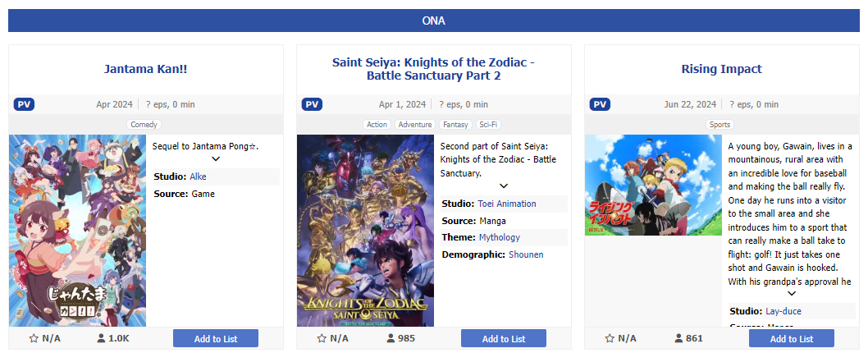Expand the Rising Impact synopsis chevron
This screenshot has width=868, height=362.
click(x=792, y=294)
